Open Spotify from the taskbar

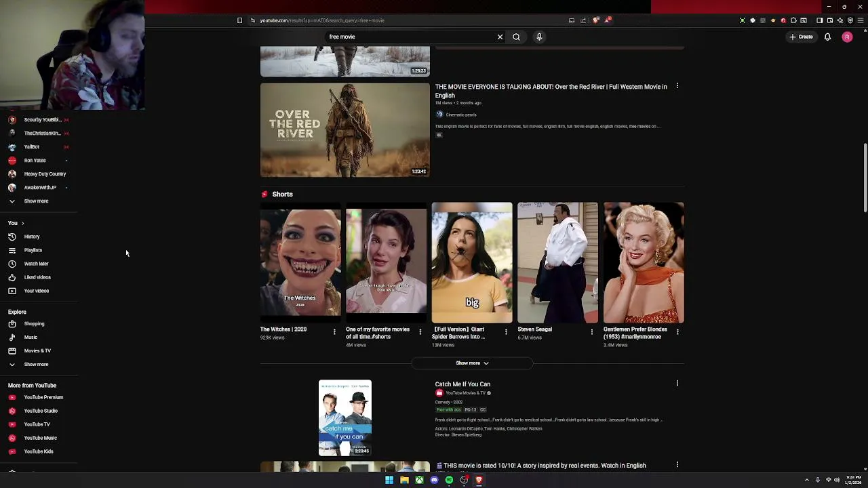449,480
